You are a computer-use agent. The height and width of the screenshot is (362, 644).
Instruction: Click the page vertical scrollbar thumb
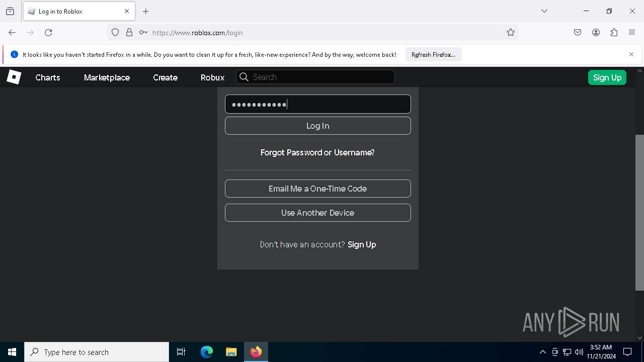639,212
